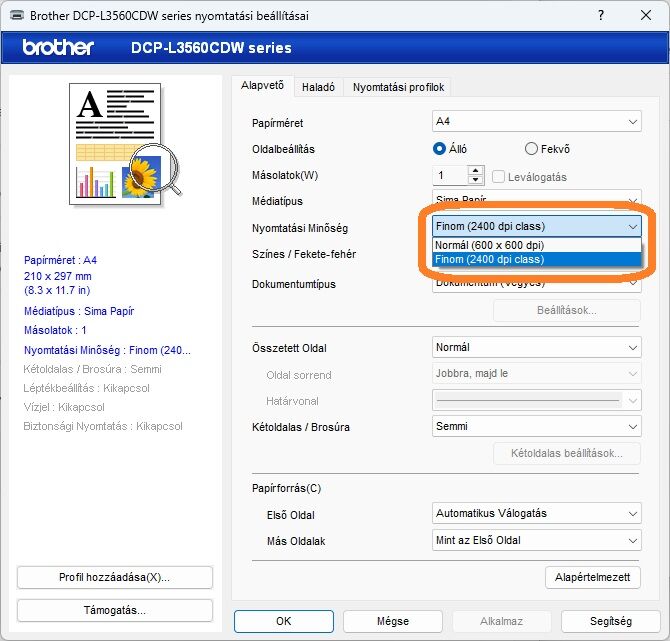Toggle the Leválogatás checkbox
This screenshot has height=641, width=670.
[498, 176]
